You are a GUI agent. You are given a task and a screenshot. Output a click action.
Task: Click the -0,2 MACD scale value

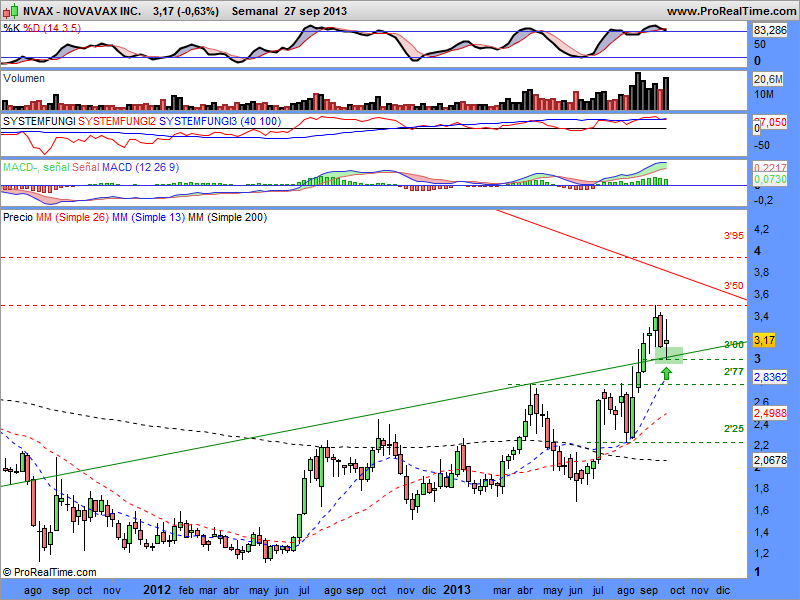coord(763,200)
